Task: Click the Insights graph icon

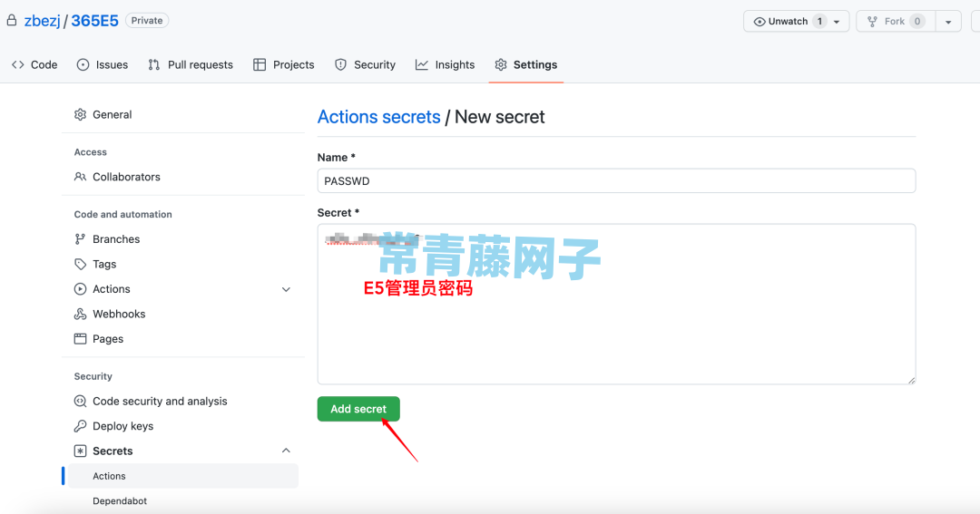Action: click(x=422, y=65)
